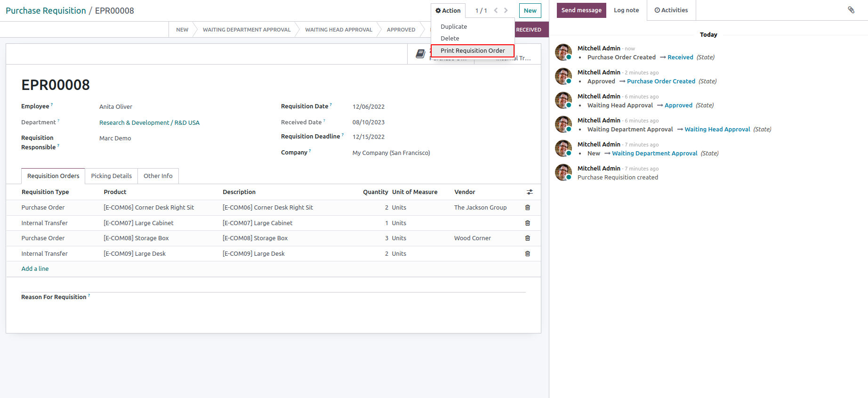Delete the Storage Box line
868x398 pixels.
[x=528, y=238]
